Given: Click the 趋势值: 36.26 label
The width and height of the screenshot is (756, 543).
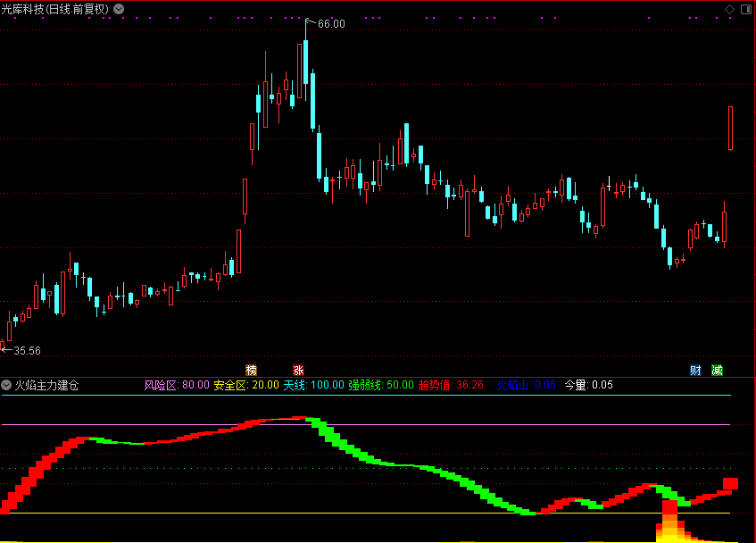Looking at the screenshot, I should (451, 385).
